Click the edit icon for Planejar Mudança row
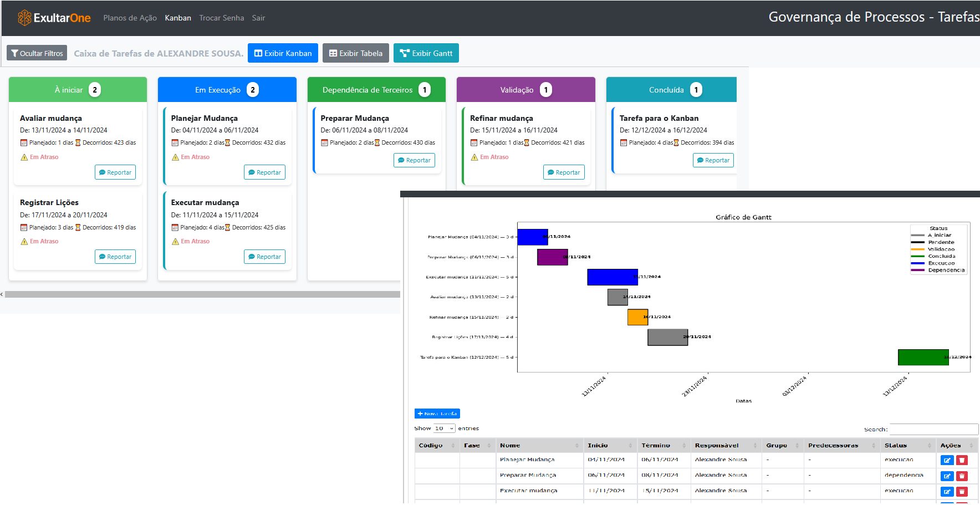 point(947,460)
